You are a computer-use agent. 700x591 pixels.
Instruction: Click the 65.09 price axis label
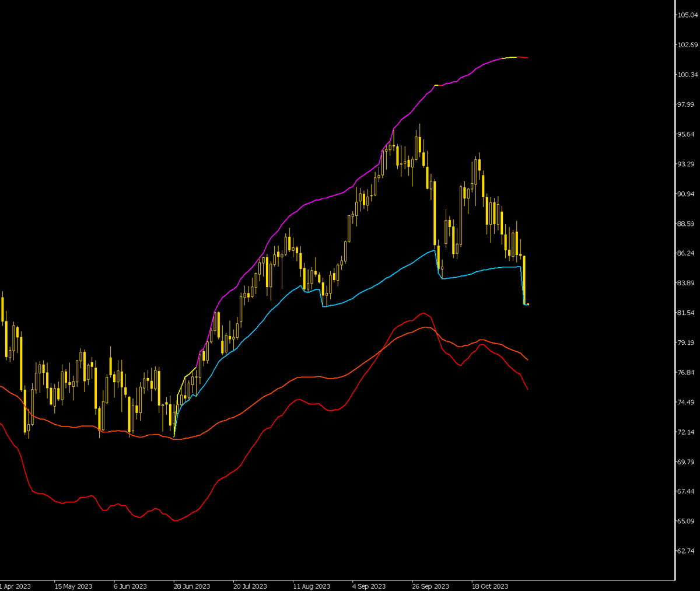[x=686, y=521]
